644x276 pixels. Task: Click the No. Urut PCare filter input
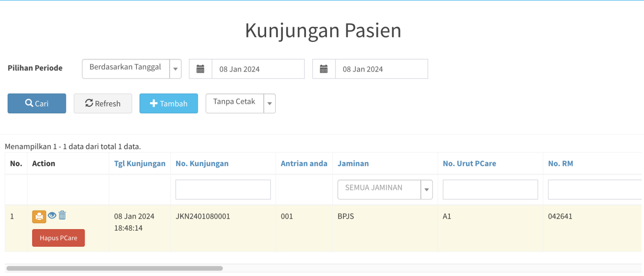click(x=490, y=189)
